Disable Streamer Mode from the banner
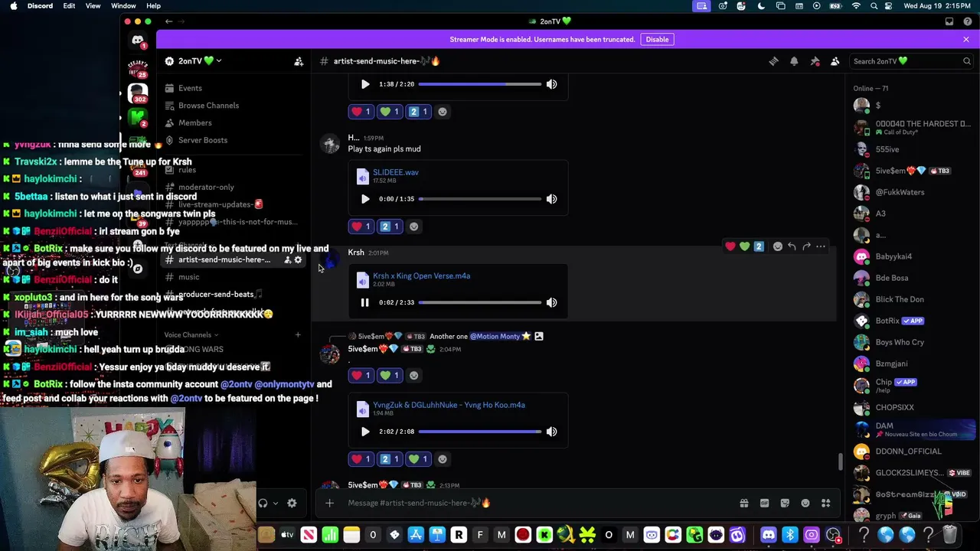The width and height of the screenshot is (980, 551). click(657, 39)
